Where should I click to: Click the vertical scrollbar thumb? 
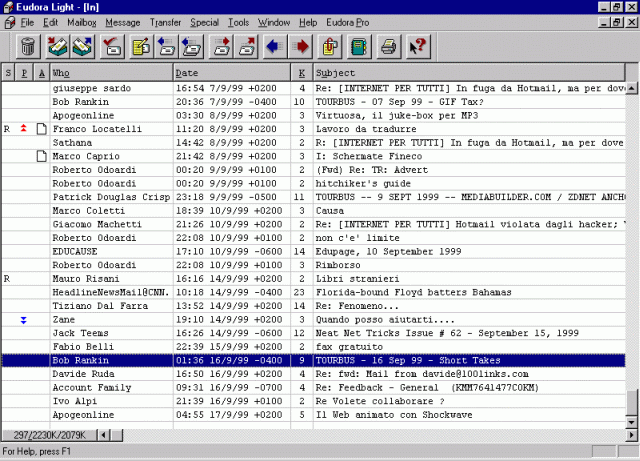coord(631,404)
